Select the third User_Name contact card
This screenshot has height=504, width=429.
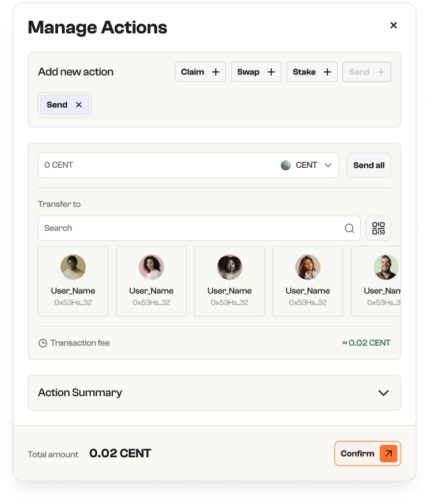point(229,281)
